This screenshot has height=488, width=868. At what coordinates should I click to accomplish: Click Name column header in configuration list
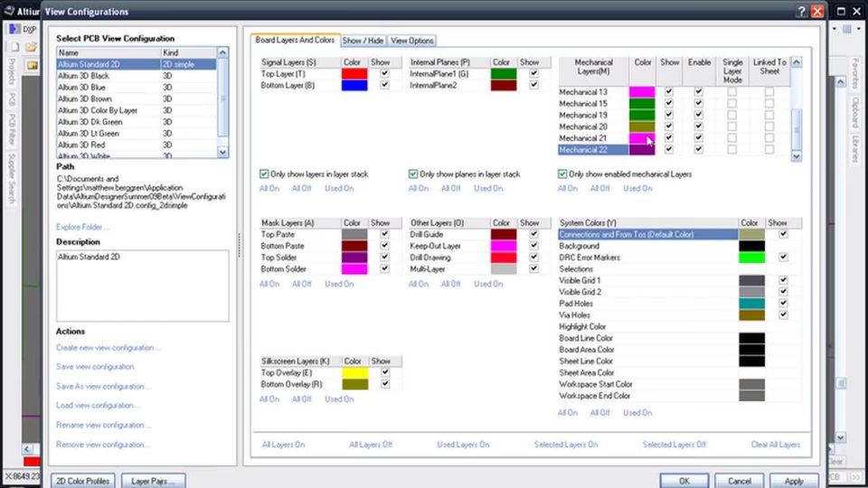[x=108, y=52]
